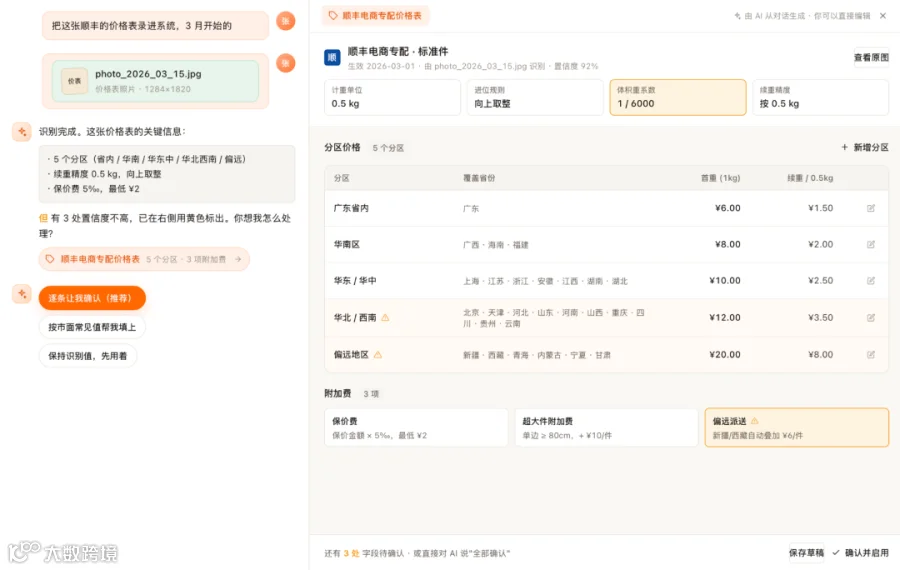Click 广东省内 first-weight price ¥6.00
Viewport: 900px width, 570px height.
pyautogui.click(x=727, y=208)
